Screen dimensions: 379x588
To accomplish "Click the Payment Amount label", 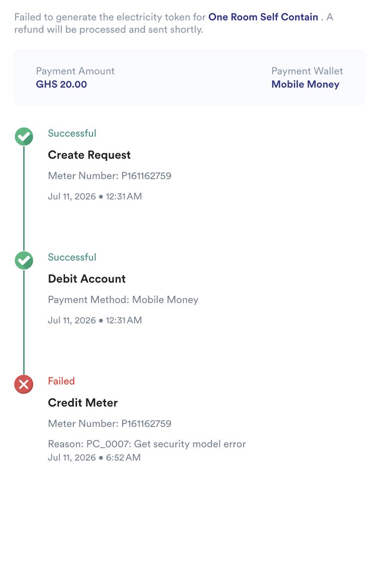I will 76,71.
